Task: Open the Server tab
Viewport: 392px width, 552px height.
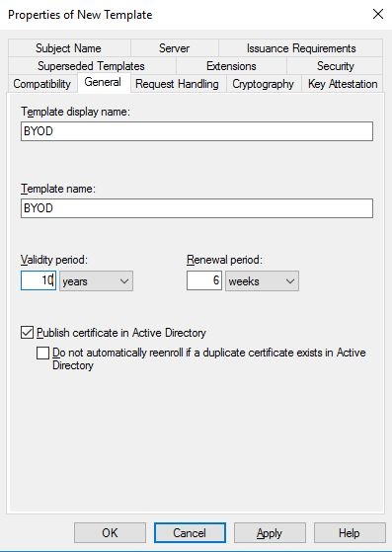Action: 174,48
